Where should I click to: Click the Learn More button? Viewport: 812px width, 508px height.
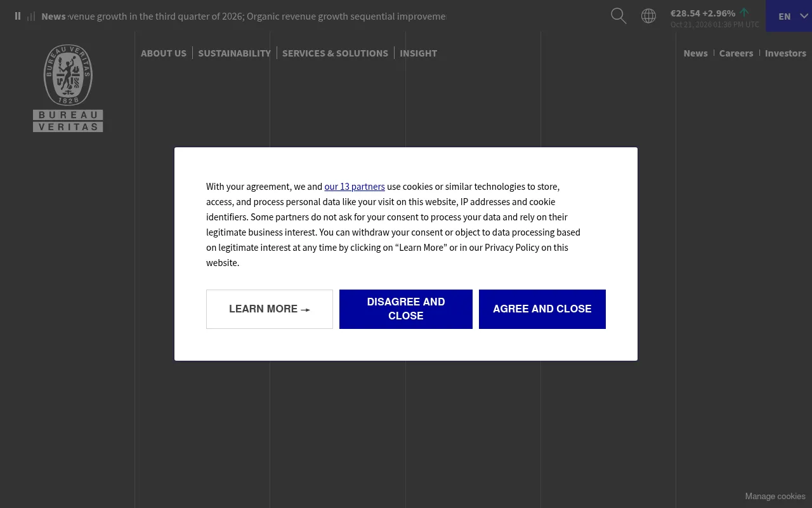click(x=270, y=309)
